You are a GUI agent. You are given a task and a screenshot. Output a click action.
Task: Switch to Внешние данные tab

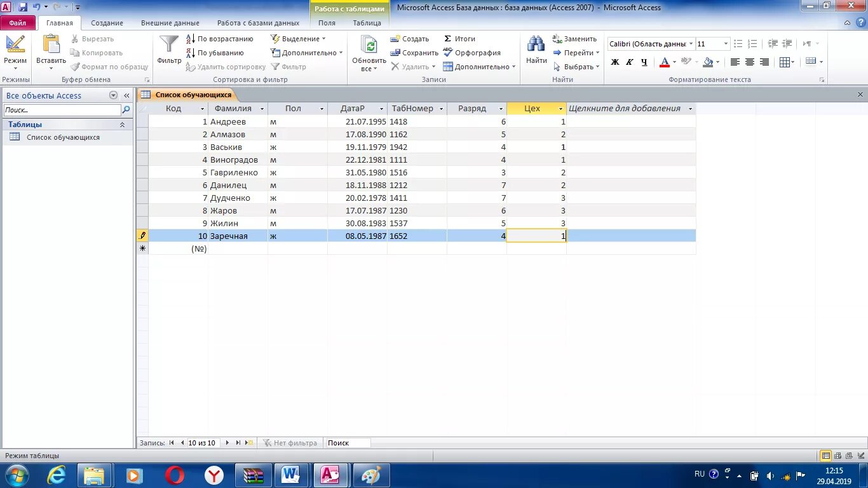coord(170,23)
